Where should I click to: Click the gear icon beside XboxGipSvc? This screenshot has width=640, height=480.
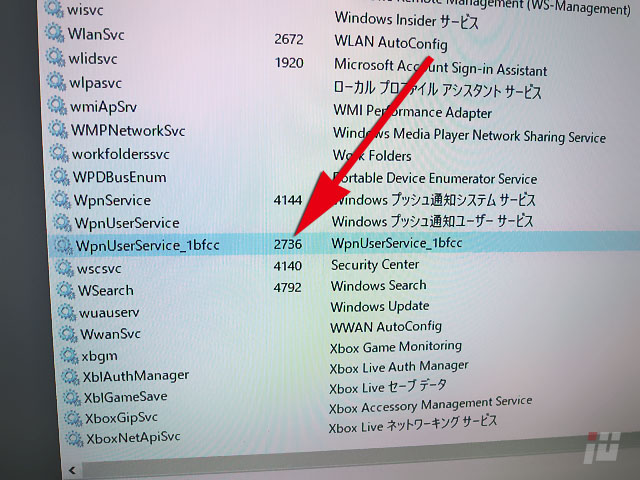[73, 418]
